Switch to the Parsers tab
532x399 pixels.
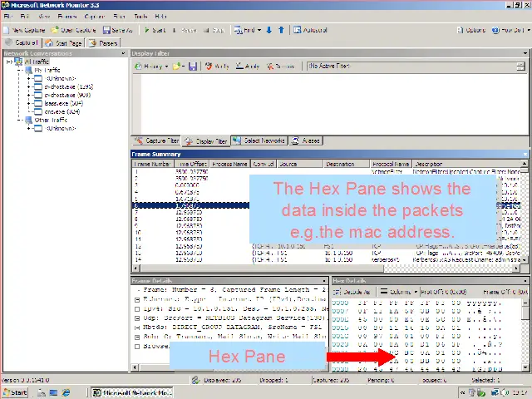(x=103, y=43)
